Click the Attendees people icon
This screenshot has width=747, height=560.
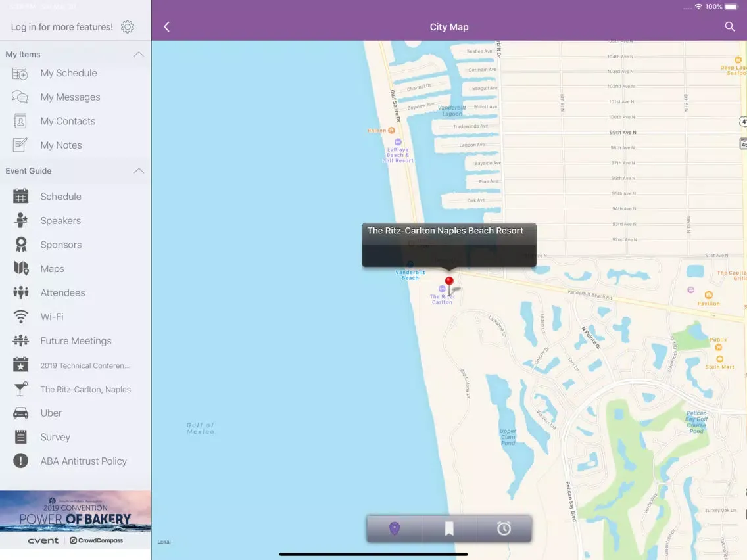click(x=21, y=292)
